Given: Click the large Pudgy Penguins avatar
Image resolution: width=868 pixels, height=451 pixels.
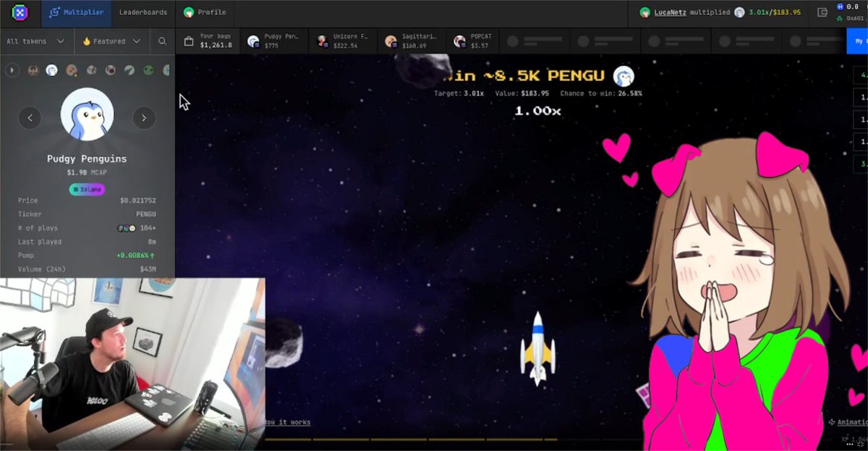Looking at the screenshot, I should click(x=87, y=114).
